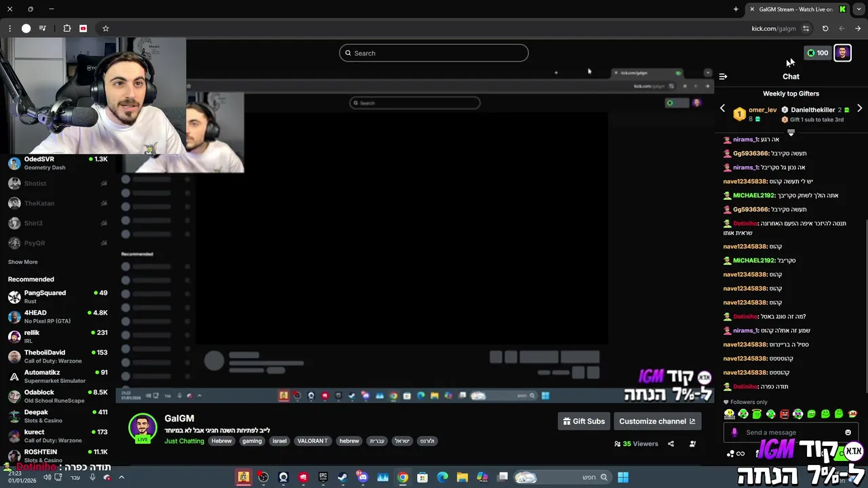This screenshot has width=868, height=488.
Task: Open browser three-dot menu
Action: pos(9,28)
